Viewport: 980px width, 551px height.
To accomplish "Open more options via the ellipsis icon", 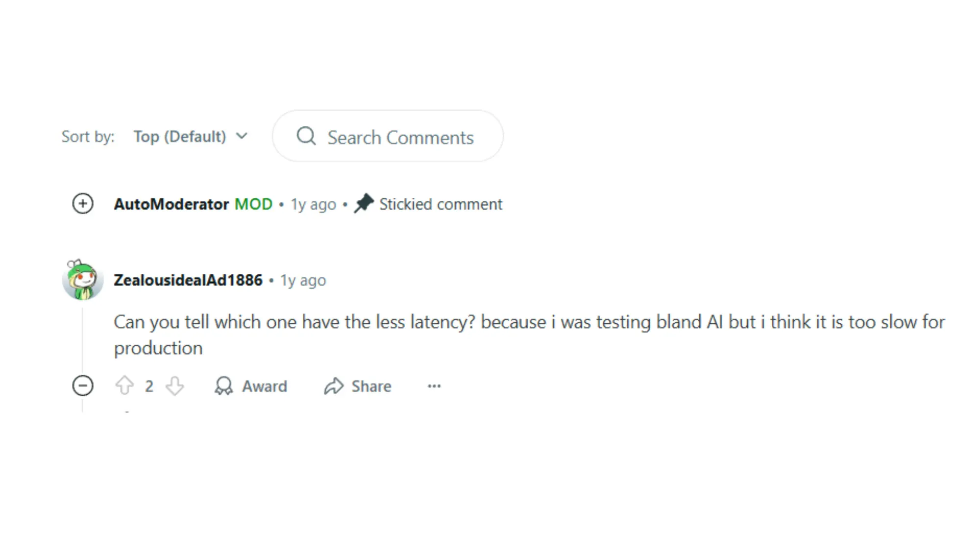I will (x=434, y=386).
